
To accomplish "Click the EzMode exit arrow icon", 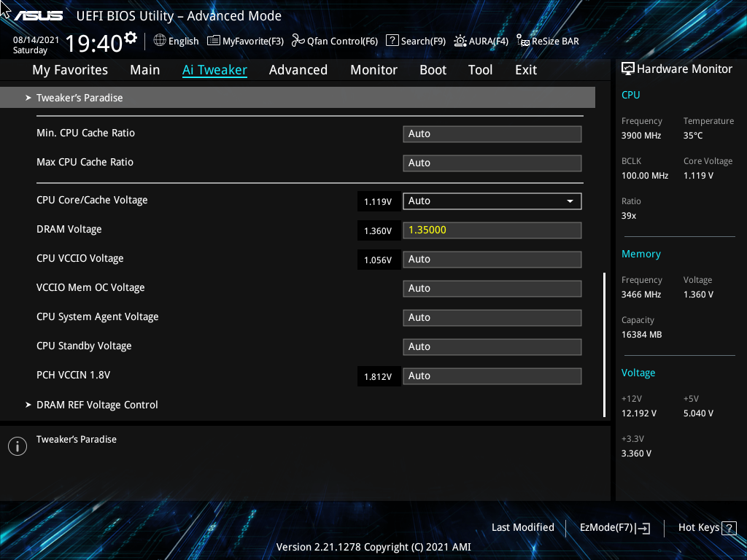I will click(642, 528).
